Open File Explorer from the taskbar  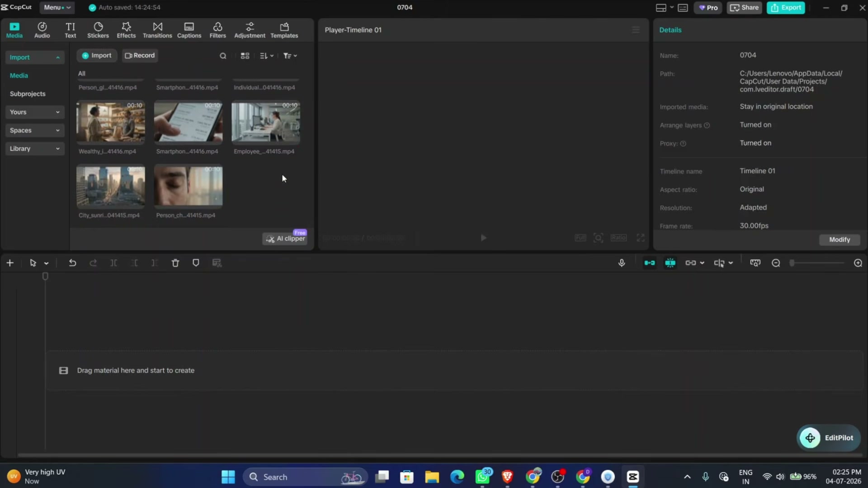tap(432, 477)
